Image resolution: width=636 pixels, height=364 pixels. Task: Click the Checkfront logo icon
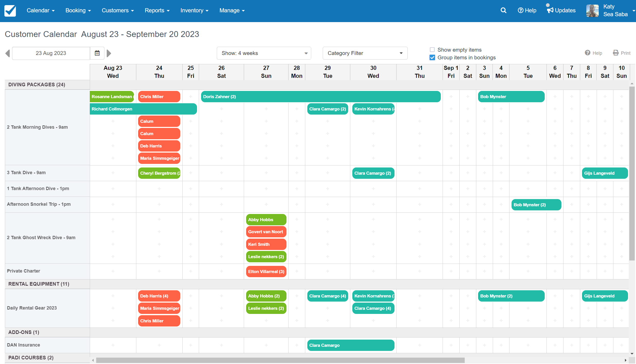[x=10, y=11]
